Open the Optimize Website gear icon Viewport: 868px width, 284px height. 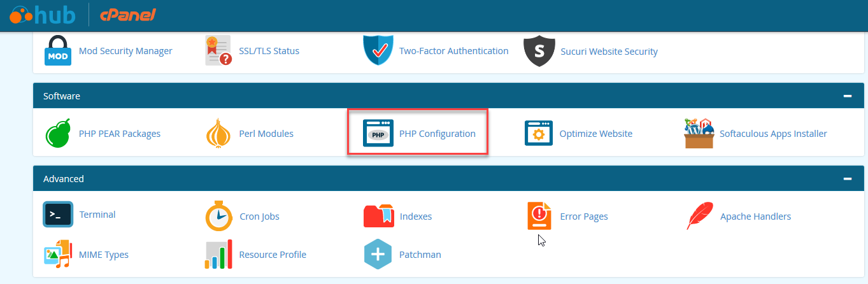click(x=539, y=134)
